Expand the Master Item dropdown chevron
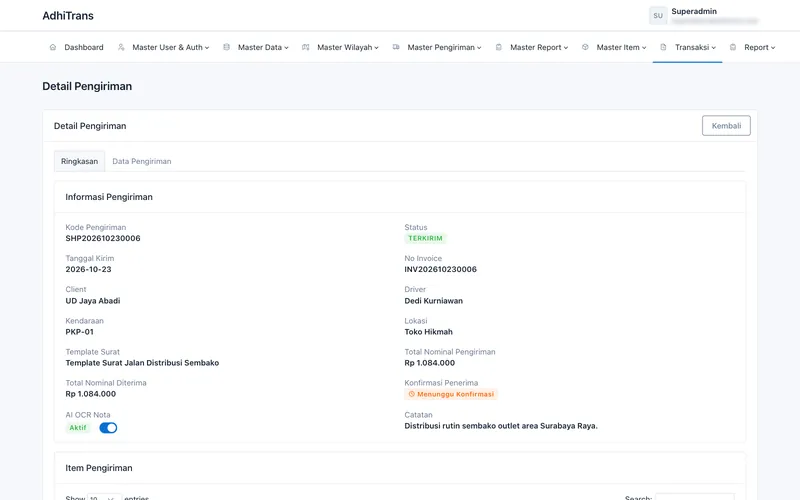This screenshot has height=500, width=800. click(x=644, y=47)
